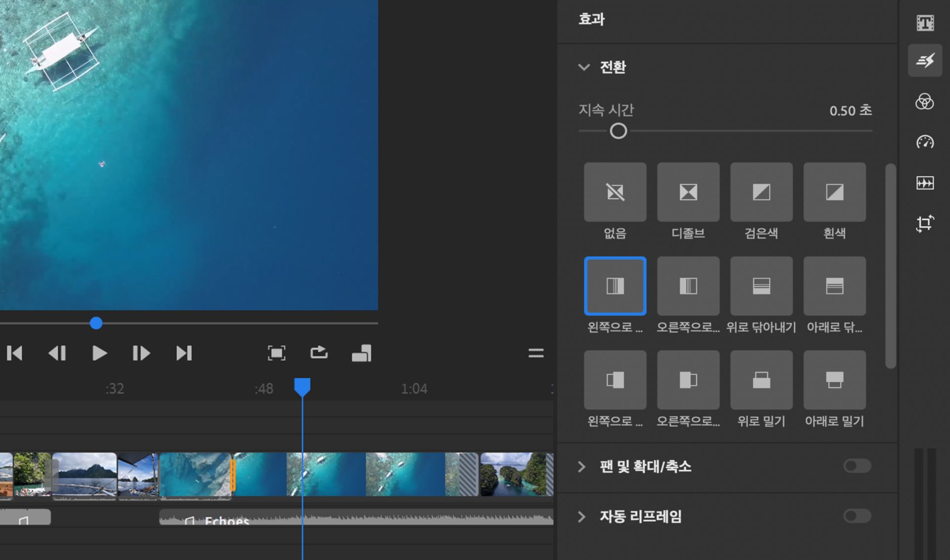The width and height of the screenshot is (950, 560).
Task: Choose the 위로 닦아내기 transition
Action: 761,285
